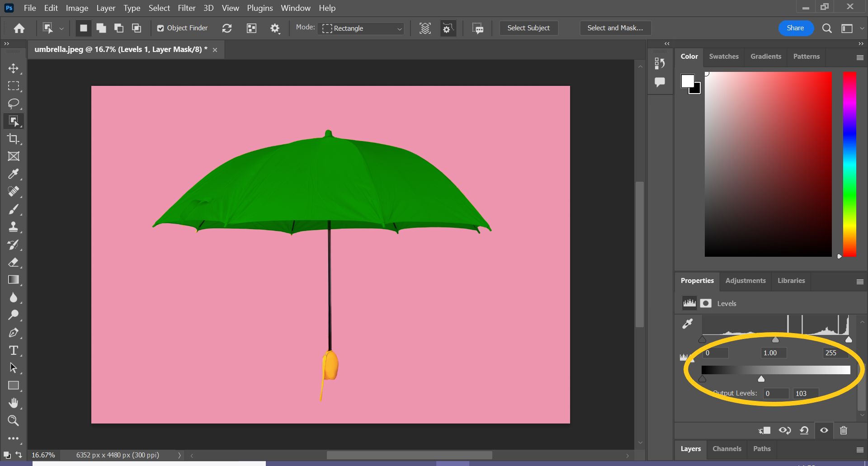
Task: Select the Spot Healing Brush tool
Action: coord(14,192)
